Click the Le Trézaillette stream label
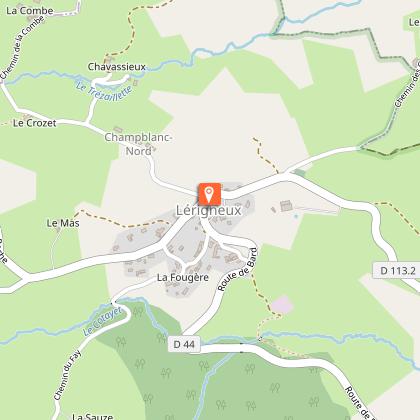Image resolution: width=420 pixels, height=420 pixels. [x=104, y=92]
